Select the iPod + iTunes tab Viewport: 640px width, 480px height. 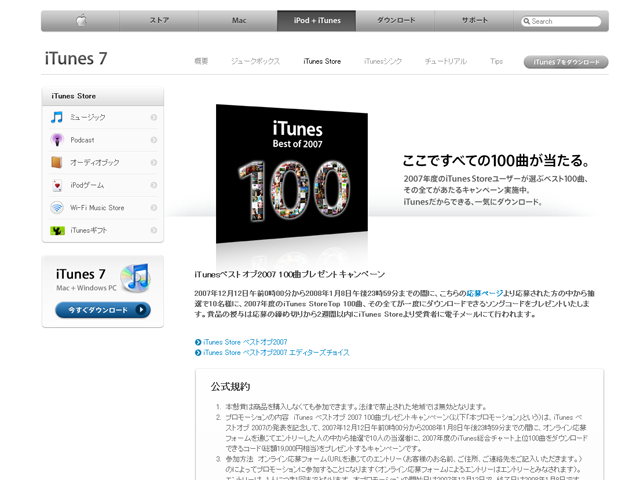click(317, 20)
